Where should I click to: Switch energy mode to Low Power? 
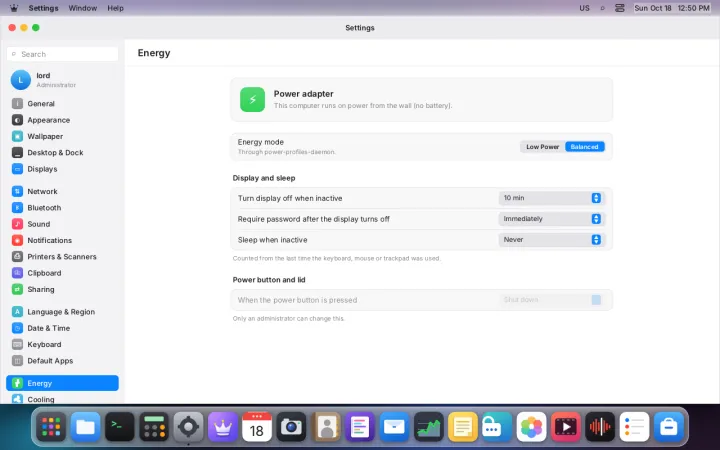(542, 147)
